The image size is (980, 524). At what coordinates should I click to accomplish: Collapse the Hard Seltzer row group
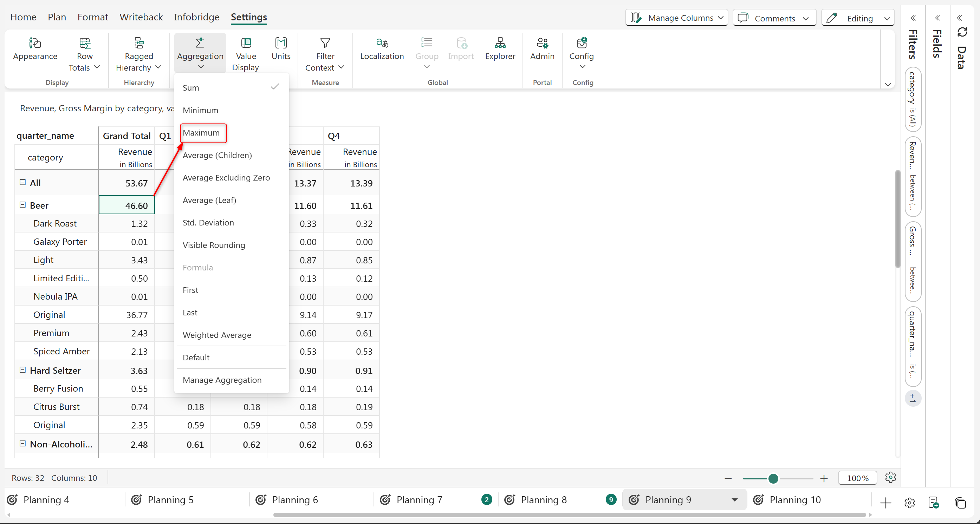coord(22,370)
